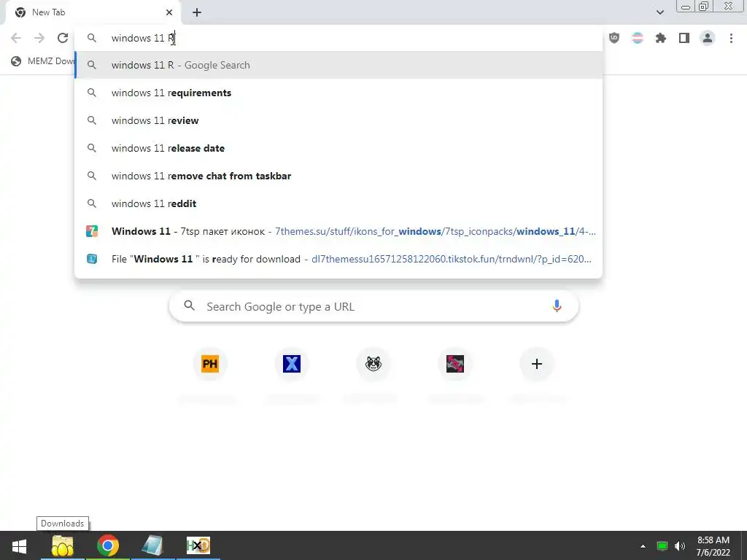Show hidden system tray icons
Viewport: 747px width, 560px height.
643,546
